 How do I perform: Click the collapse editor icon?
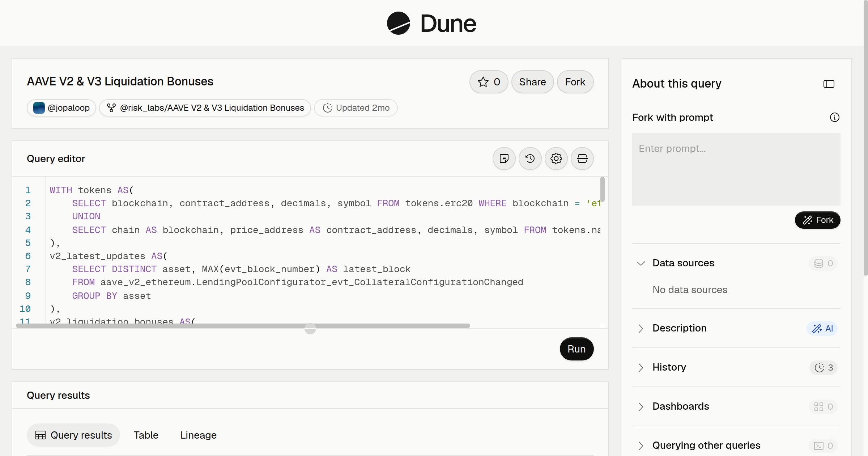coord(582,159)
